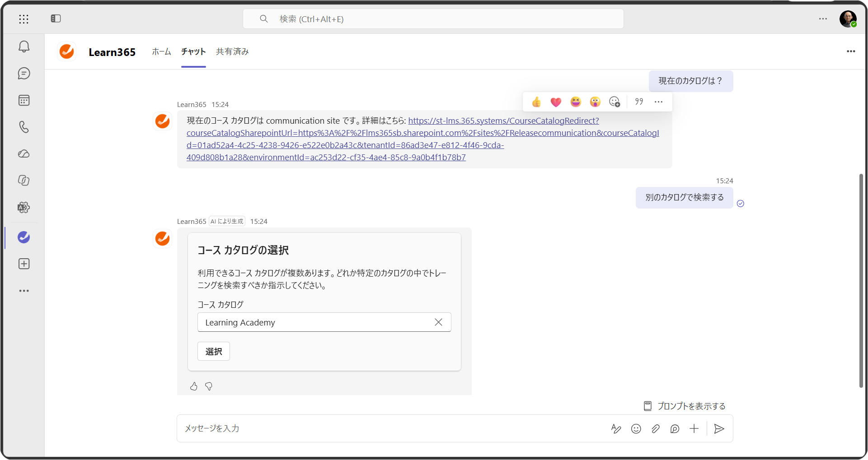Open compose actions plus menu
Image resolution: width=868 pixels, height=460 pixels.
pos(694,429)
